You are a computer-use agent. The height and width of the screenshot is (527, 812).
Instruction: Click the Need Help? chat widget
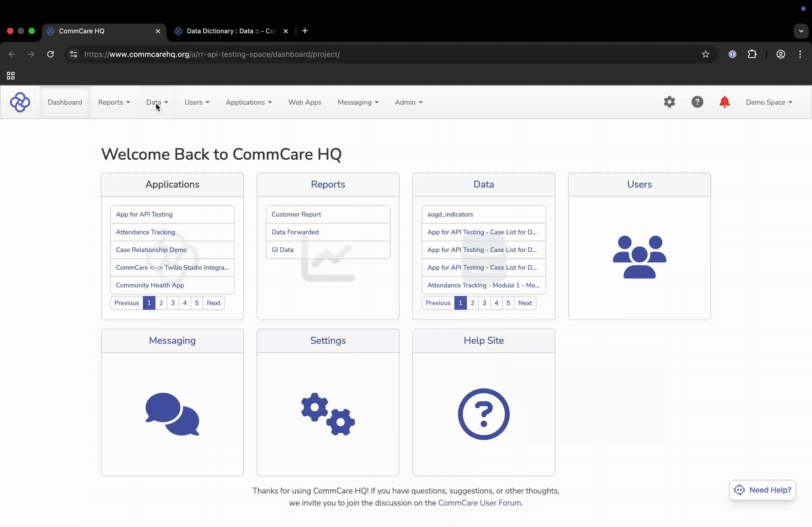[762, 490]
